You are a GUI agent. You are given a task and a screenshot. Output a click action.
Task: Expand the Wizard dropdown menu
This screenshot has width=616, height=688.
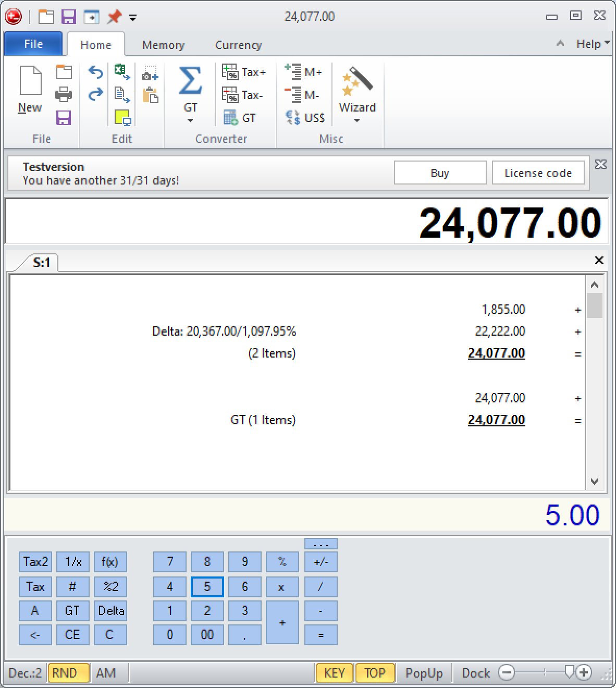pos(357,120)
